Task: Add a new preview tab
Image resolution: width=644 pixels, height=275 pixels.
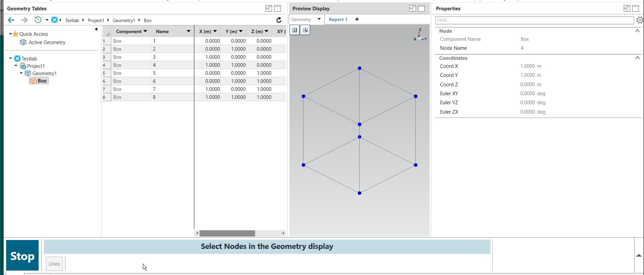Action: tap(357, 19)
